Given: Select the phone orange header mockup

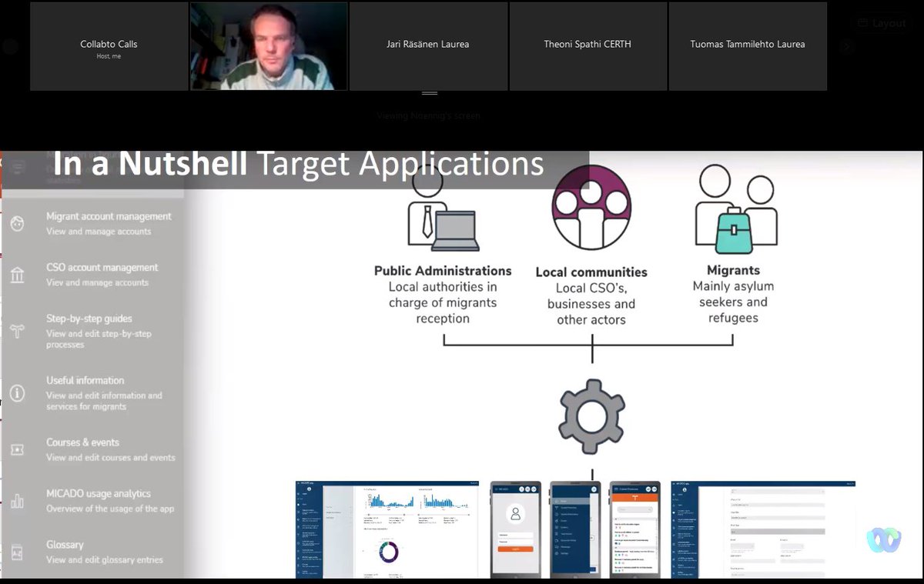Looking at the screenshot, I should point(635,529).
